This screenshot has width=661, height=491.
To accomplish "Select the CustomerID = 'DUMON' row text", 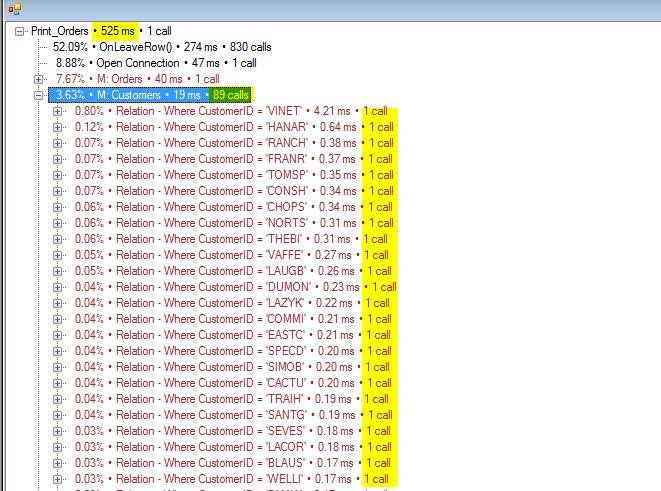I will 236,287.
